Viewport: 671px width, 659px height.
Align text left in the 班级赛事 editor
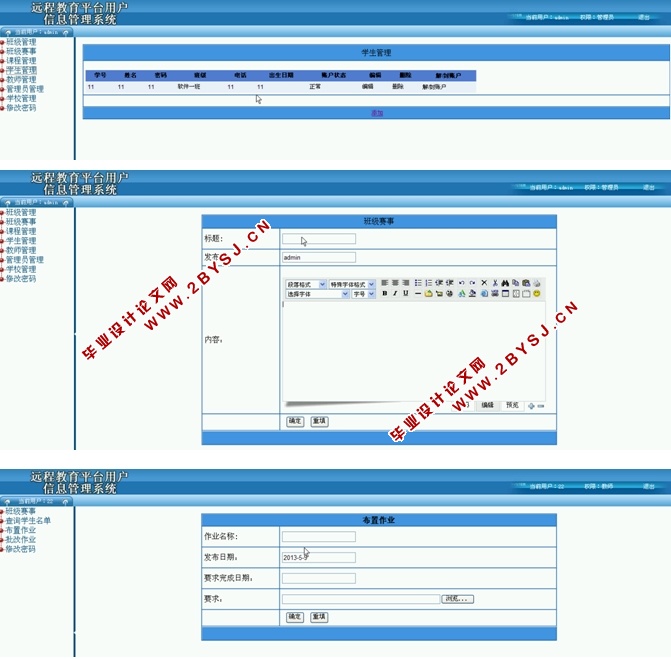385,283
